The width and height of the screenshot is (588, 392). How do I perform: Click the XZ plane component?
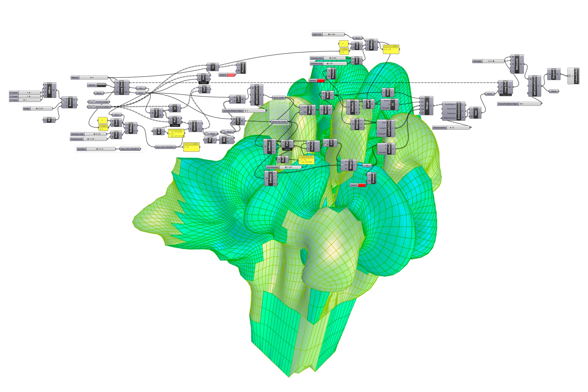(x=49, y=120)
